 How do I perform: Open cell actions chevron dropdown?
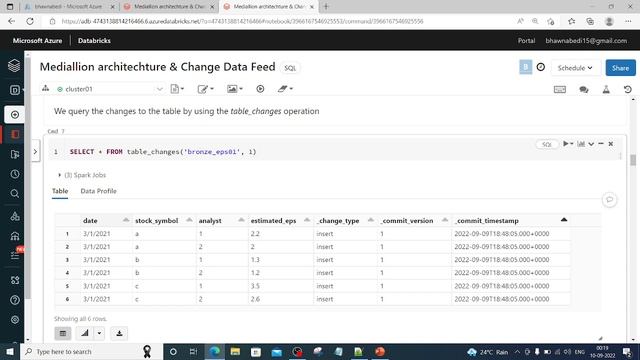click(x=591, y=144)
